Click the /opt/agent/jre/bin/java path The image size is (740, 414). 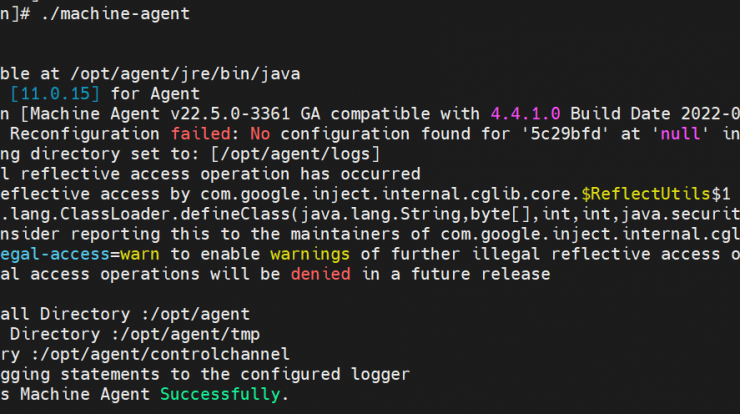[x=185, y=74]
